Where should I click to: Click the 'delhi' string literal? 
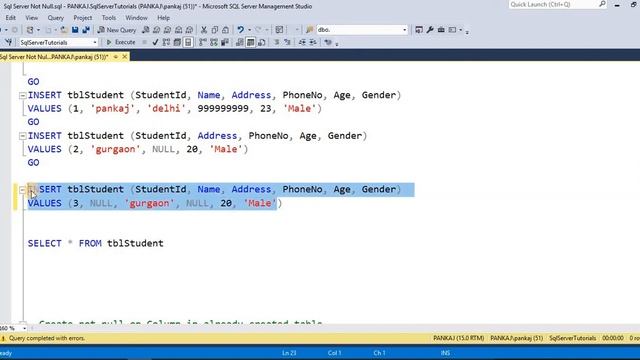click(x=166, y=109)
